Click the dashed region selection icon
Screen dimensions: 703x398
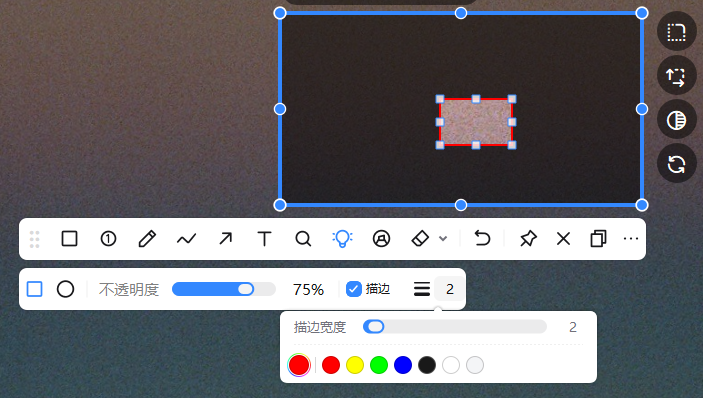click(x=677, y=32)
